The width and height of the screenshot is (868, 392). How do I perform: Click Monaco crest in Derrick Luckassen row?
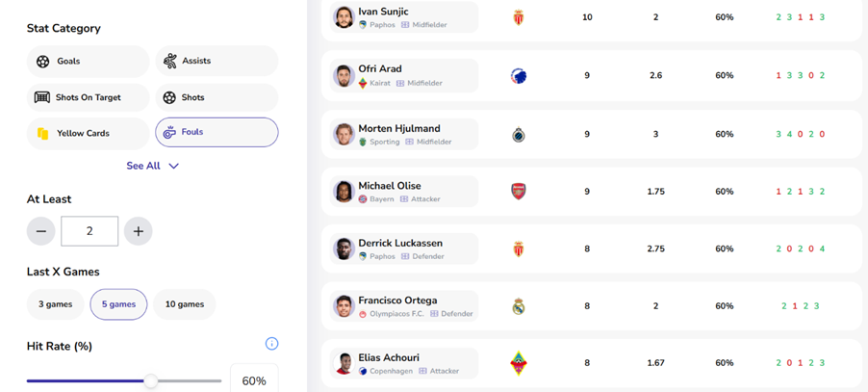tap(519, 249)
